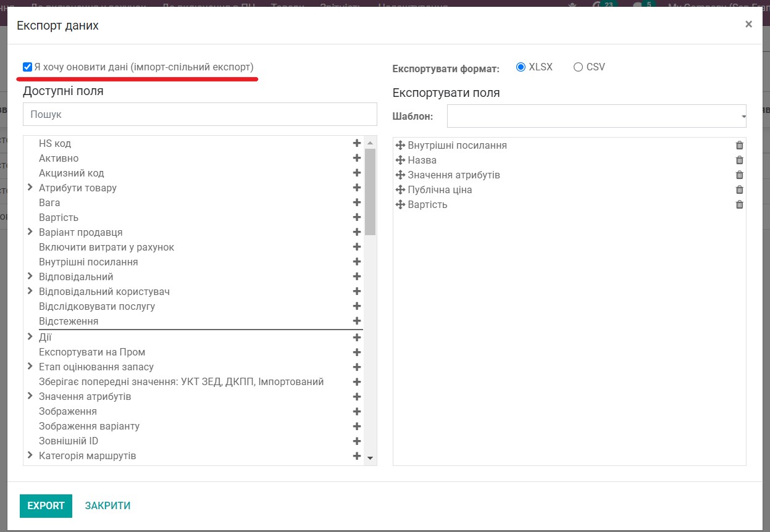Select the CSV export format
The image size is (770, 532).
tap(578, 67)
